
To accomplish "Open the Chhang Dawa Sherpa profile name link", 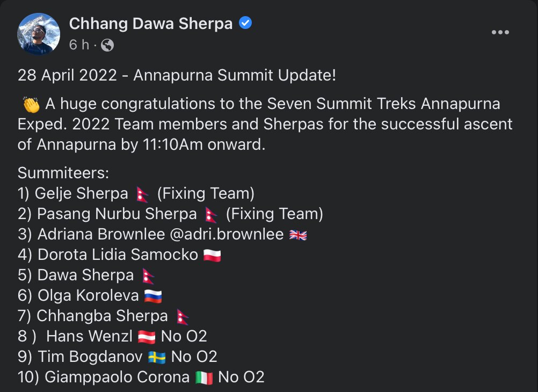I will [150, 24].
